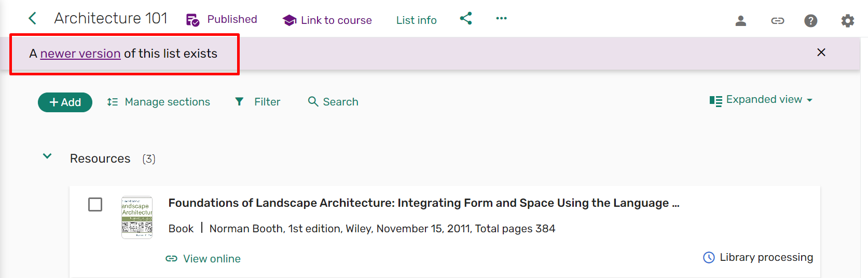Open the Expanded view dropdown
868x278 pixels.
pos(769,99)
